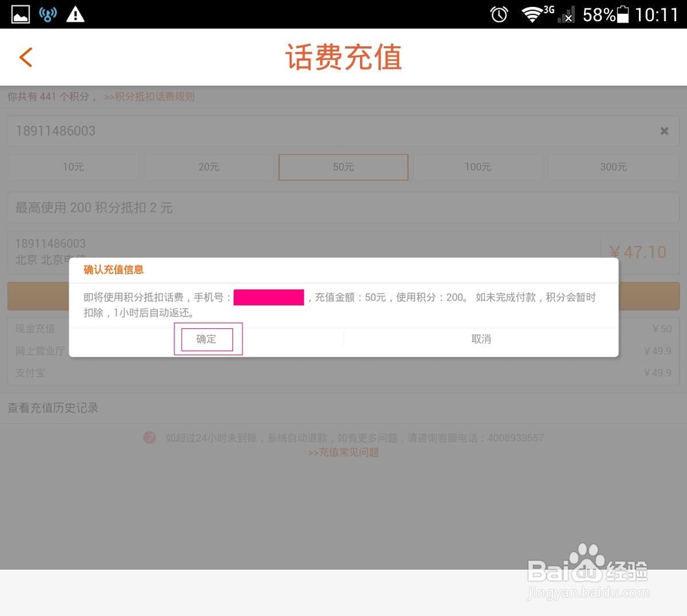Tap the question mark help icon near customer service text
The width and height of the screenshot is (687, 616).
pos(150,437)
